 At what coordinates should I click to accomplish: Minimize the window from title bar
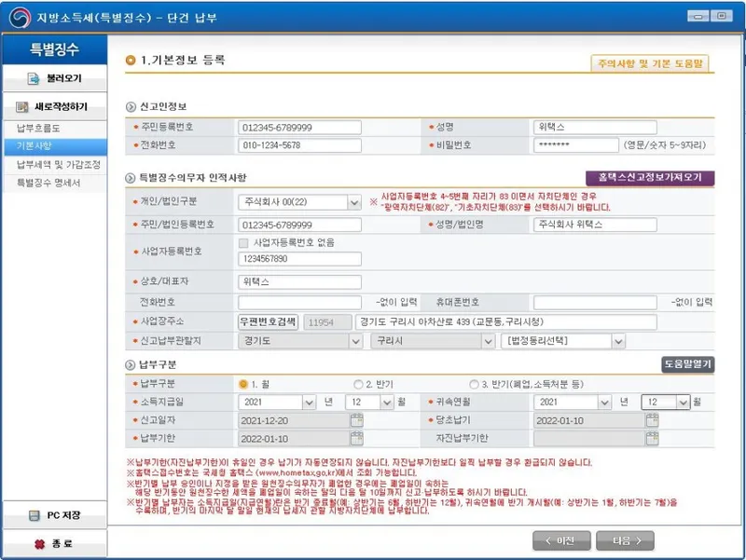pos(698,17)
